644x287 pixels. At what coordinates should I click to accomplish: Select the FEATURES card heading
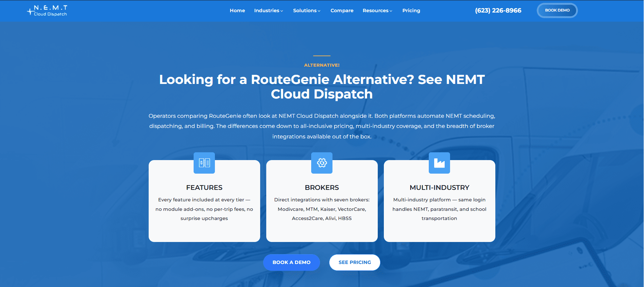click(204, 187)
